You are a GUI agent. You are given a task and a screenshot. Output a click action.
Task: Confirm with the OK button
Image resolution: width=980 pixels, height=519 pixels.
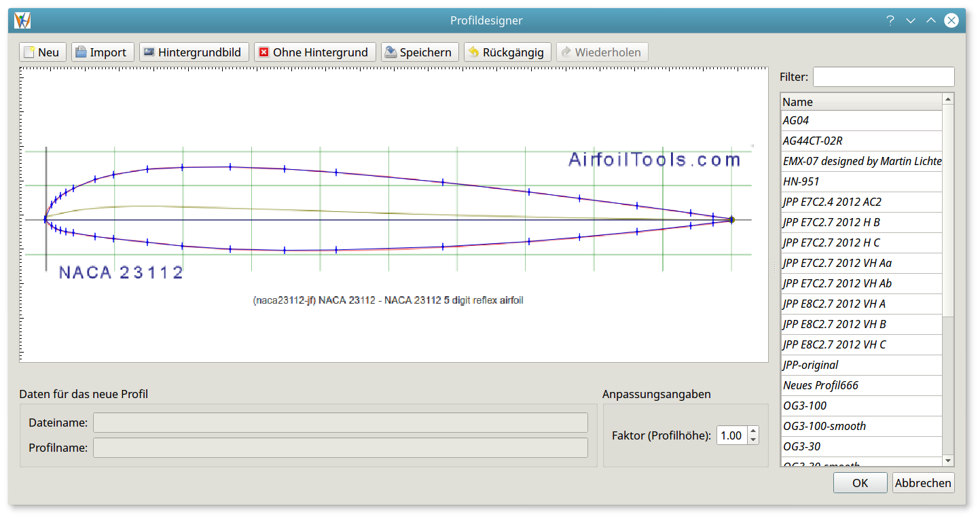click(860, 483)
